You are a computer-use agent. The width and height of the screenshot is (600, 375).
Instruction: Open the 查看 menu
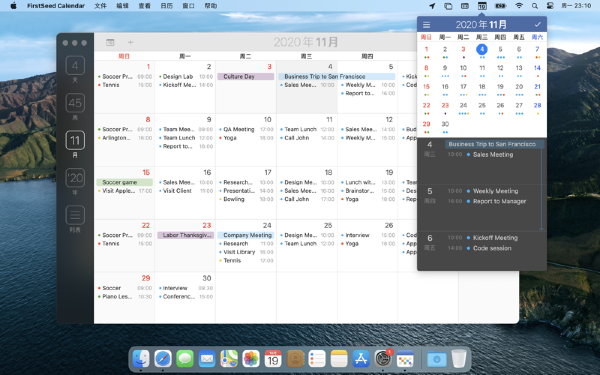point(144,6)
